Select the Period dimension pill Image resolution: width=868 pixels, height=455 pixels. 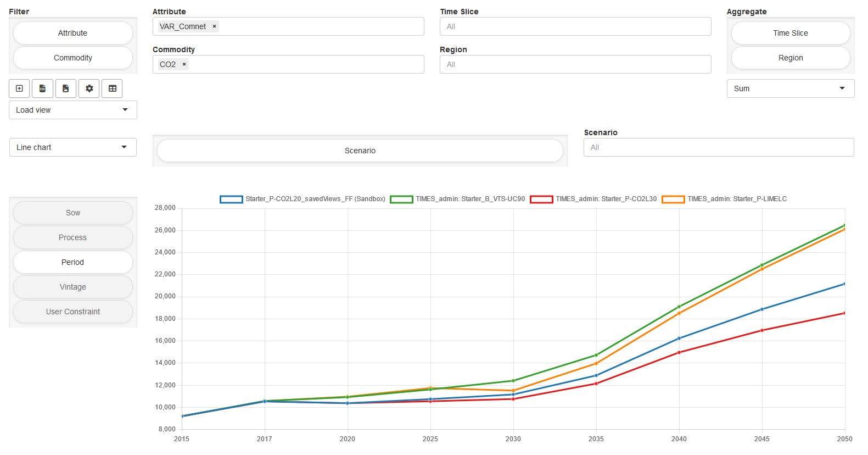tap(73, 262)
